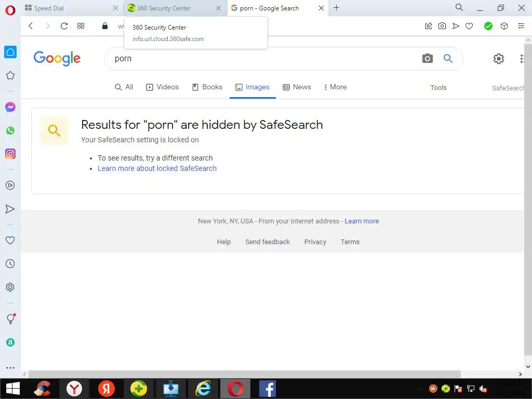
Task: Open History clock icon in the sidebar
Action: pyautogui.click(x=10, y=263)
